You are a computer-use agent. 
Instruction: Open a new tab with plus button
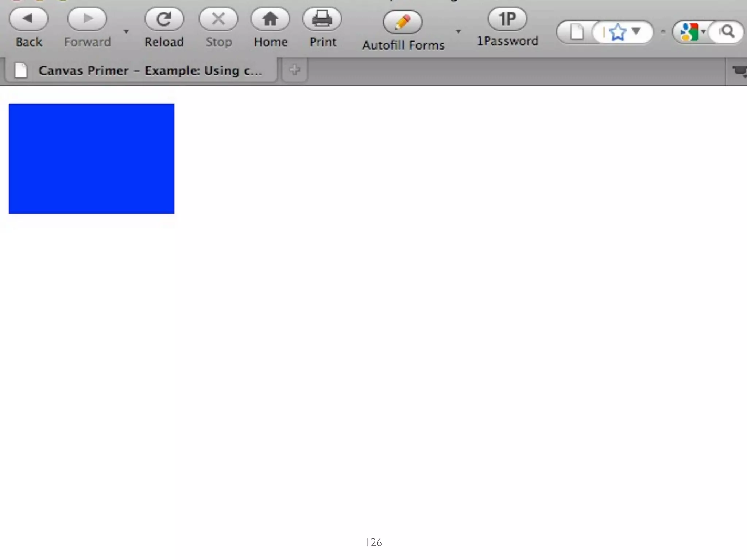(295, 70)
